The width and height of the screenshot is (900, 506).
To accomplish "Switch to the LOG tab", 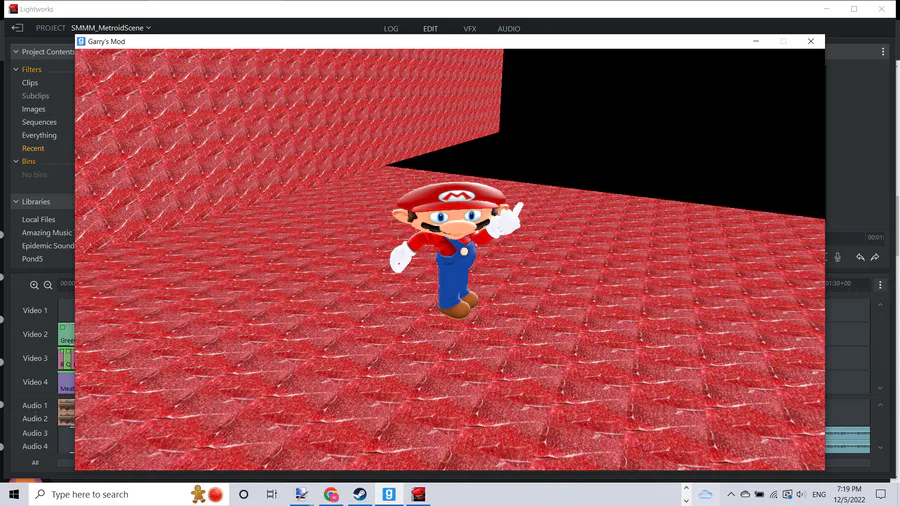I will click(391, 29).
